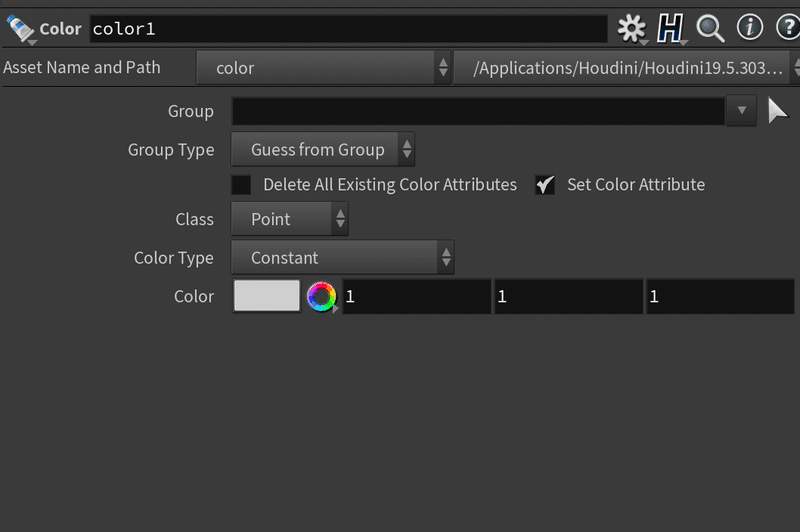Click the color1 node name field

tap(348, 29)
